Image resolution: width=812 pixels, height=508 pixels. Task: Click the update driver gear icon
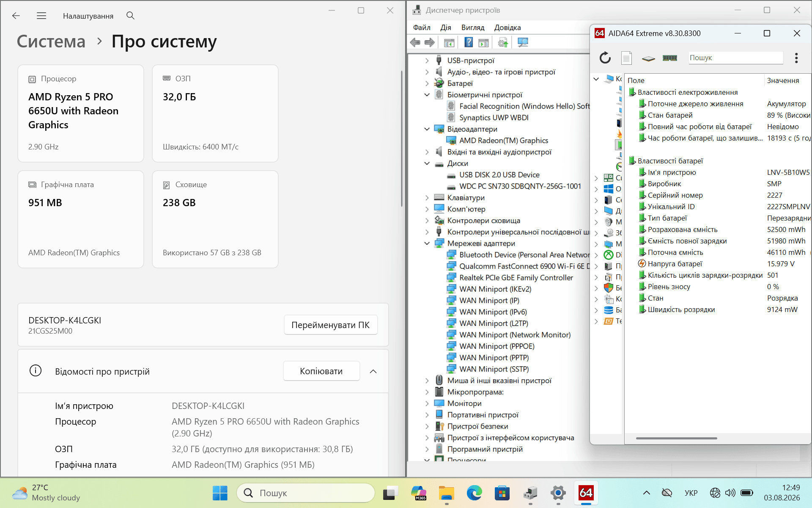[503, 42]
